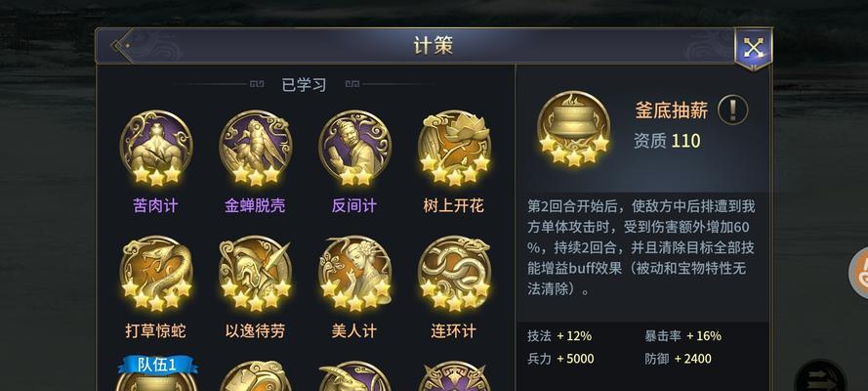Close the 计策 panel with X

(x=753, y=48)
